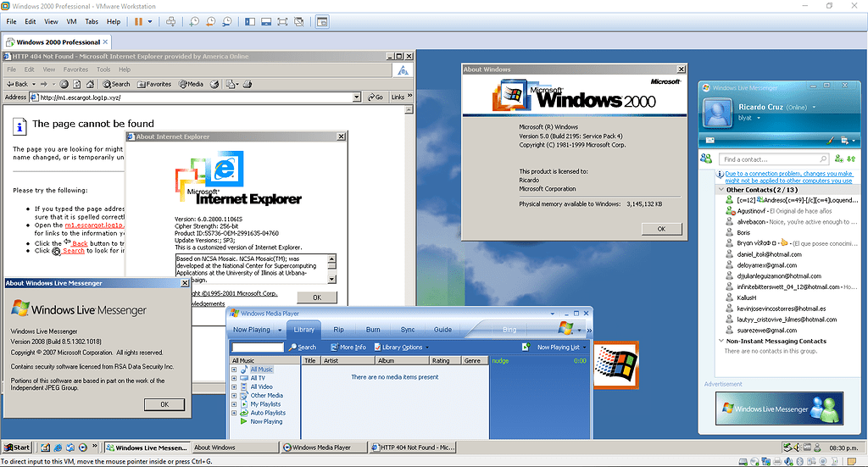Open the VMware VM menu
This screenshot has width=868, height=467.
point(71,21)
